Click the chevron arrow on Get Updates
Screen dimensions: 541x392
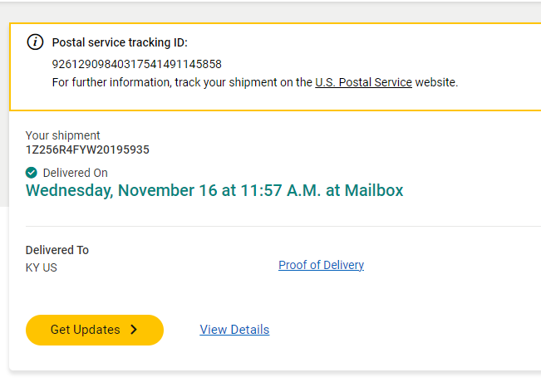133,330
